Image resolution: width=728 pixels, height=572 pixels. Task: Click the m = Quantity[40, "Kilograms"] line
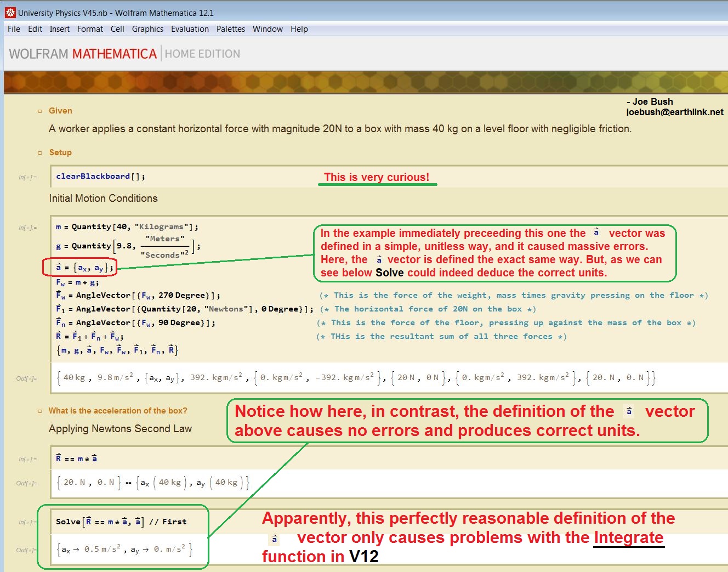[x=127, y=226]
